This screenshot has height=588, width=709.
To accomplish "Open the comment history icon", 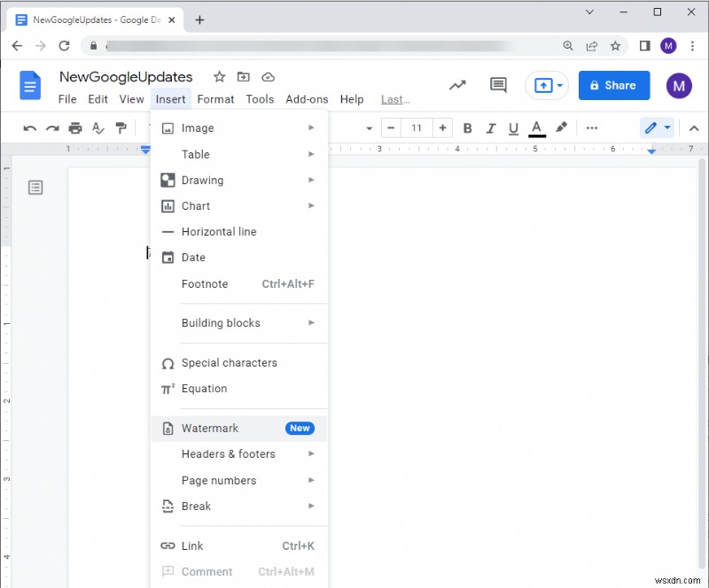I will click(x=497, y=85).
